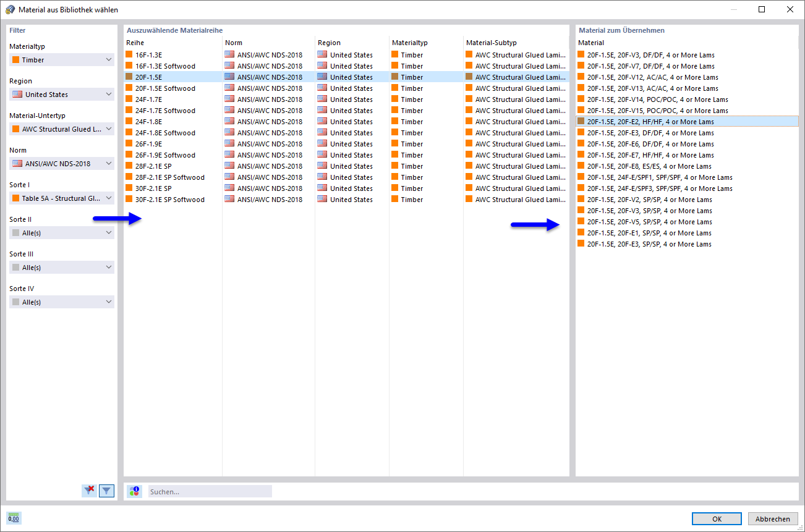This screenshot has height=532, width=805.
Task: Sort by the Materialtyp column header
Action: click(x=426, y=43)
